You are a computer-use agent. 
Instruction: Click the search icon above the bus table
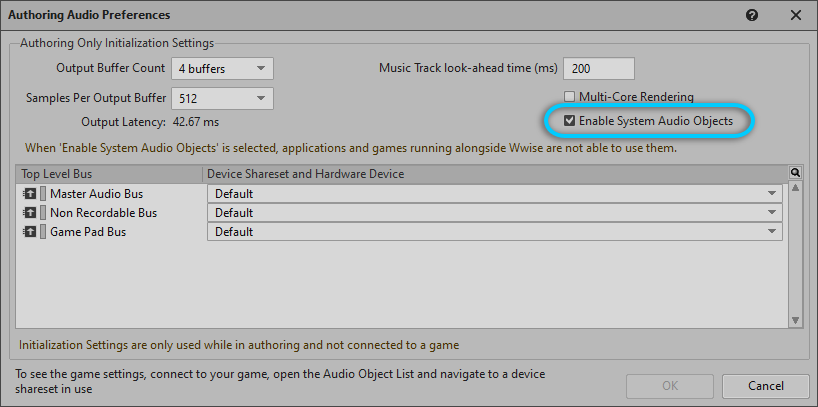pyautogui.click(x=795, y=173)
